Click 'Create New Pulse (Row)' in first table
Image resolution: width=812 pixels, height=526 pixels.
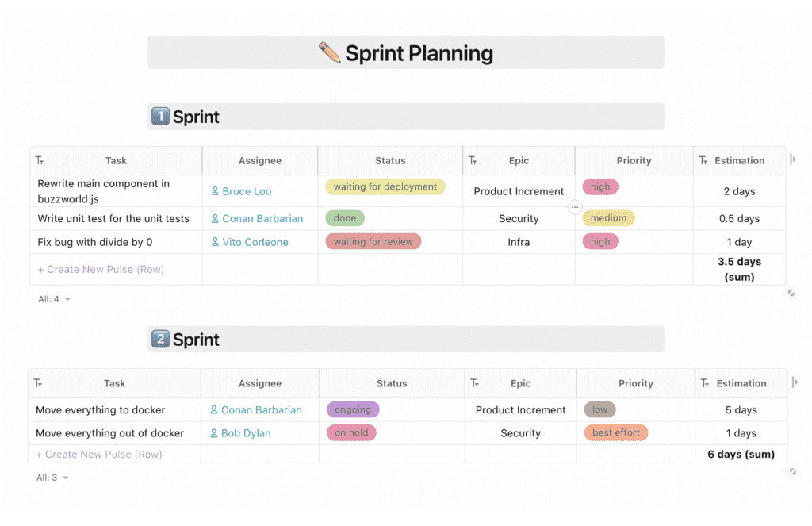(101, 269)
